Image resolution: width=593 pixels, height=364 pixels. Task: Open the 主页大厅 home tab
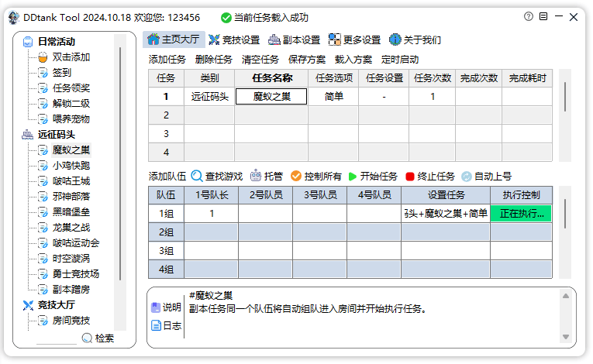(174, 39)
